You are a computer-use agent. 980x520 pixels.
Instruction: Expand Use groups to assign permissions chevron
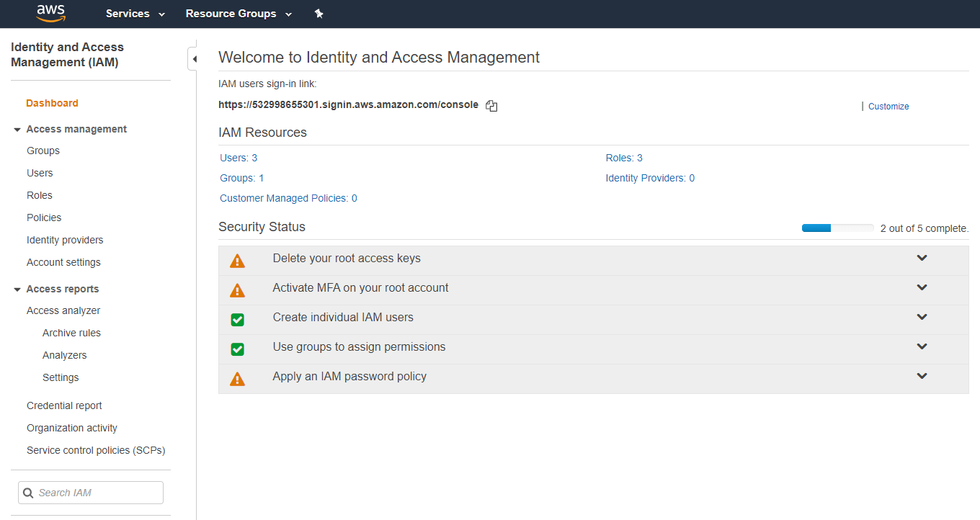tap(922, 346)
